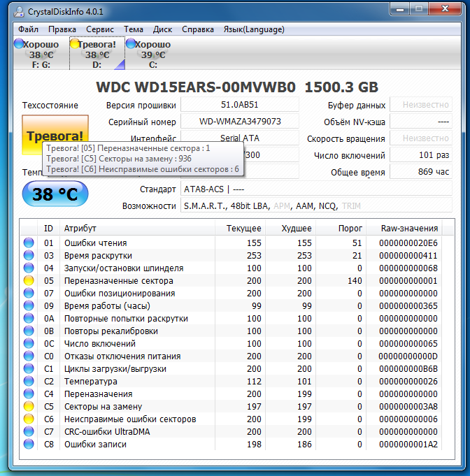
Task: Click Буфер данных field Неизвестно
Action: pos(421,105)
